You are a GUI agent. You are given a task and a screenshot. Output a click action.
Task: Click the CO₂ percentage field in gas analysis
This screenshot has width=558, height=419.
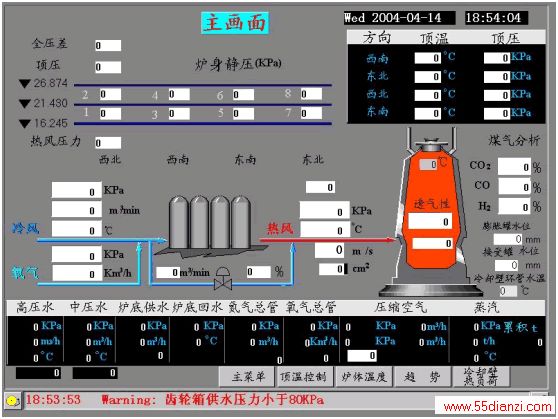tap(514, 167)
